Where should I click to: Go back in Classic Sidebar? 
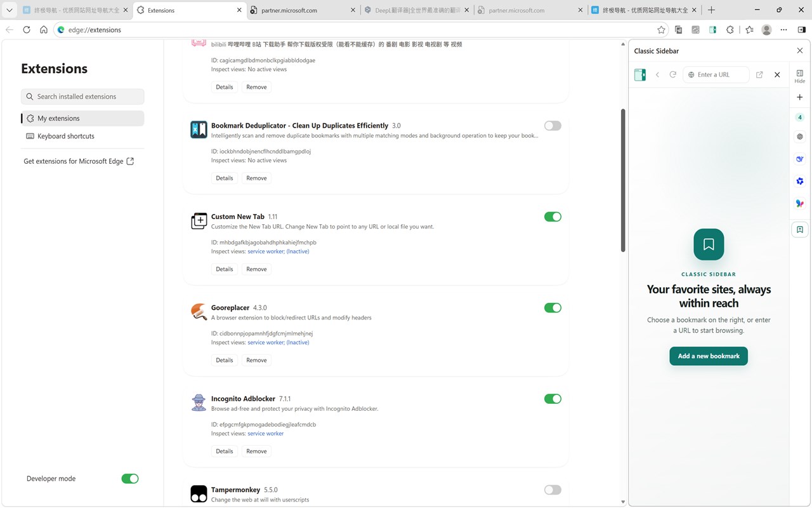658,75
